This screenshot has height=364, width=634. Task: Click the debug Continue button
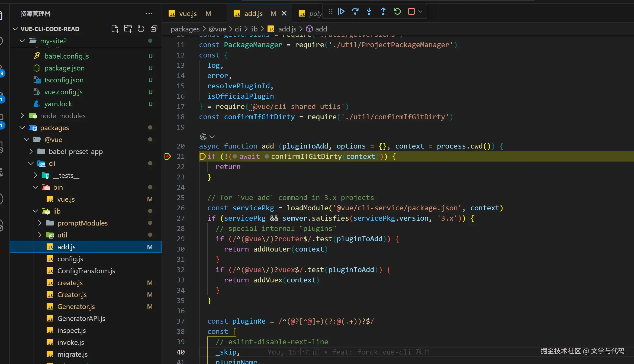click(x=341, y=11)
